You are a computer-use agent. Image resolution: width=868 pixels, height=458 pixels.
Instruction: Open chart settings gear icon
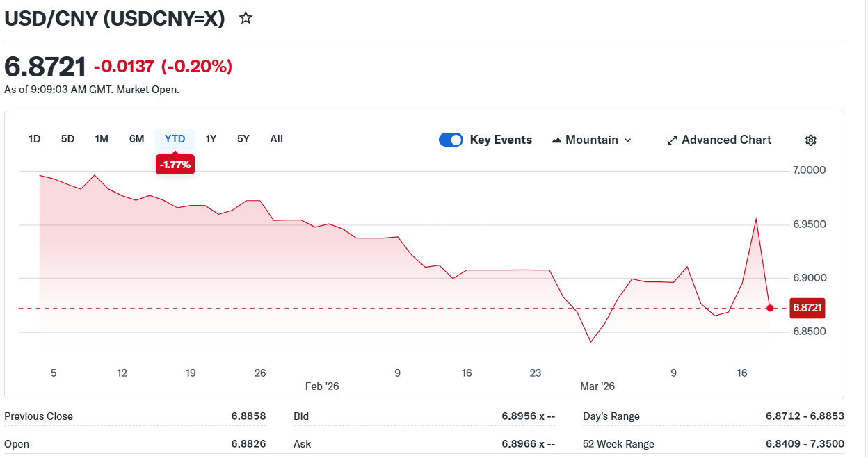click(x=810, y=140)
